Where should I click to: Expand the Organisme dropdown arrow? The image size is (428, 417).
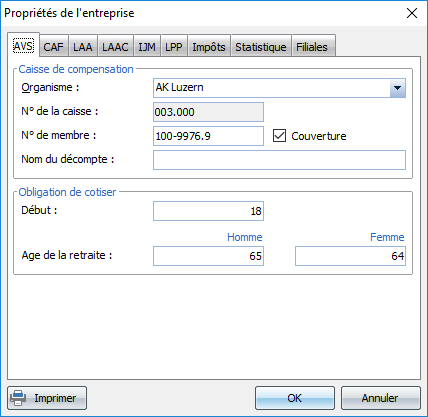pos(397,88)
